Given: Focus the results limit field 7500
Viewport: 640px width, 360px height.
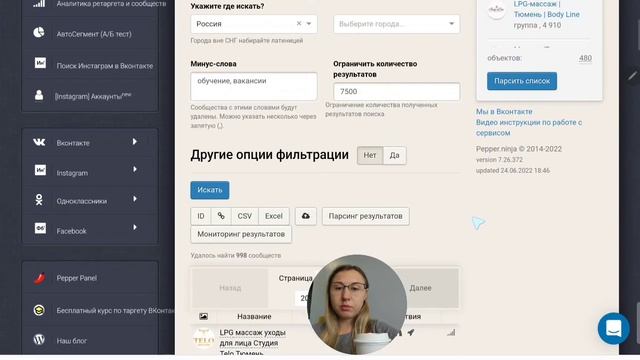Looking at the screenshot, I should tap(396, 91).
